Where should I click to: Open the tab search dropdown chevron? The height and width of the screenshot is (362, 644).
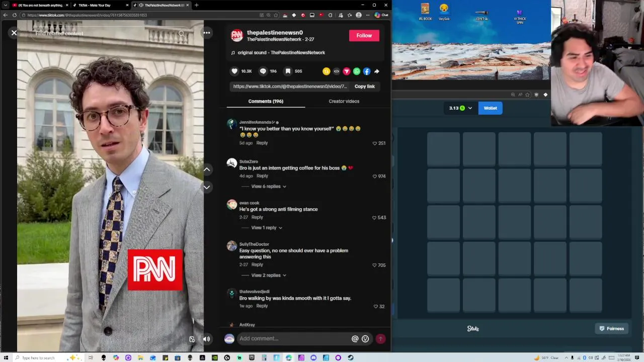(5, 5)
